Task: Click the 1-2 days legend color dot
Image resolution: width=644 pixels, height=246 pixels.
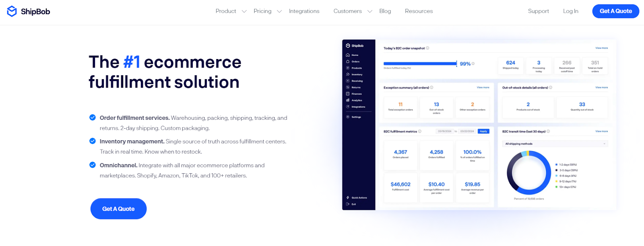Action: [x=556, y=164]
